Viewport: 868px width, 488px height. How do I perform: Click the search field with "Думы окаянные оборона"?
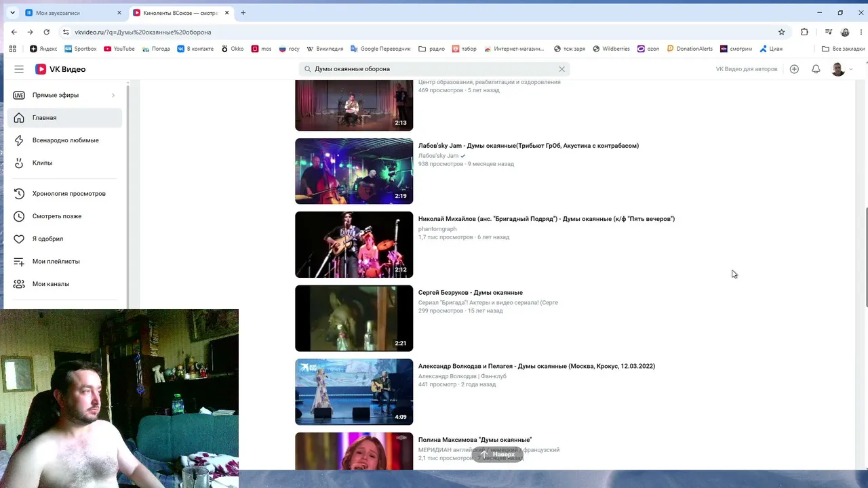click(434, 69)
